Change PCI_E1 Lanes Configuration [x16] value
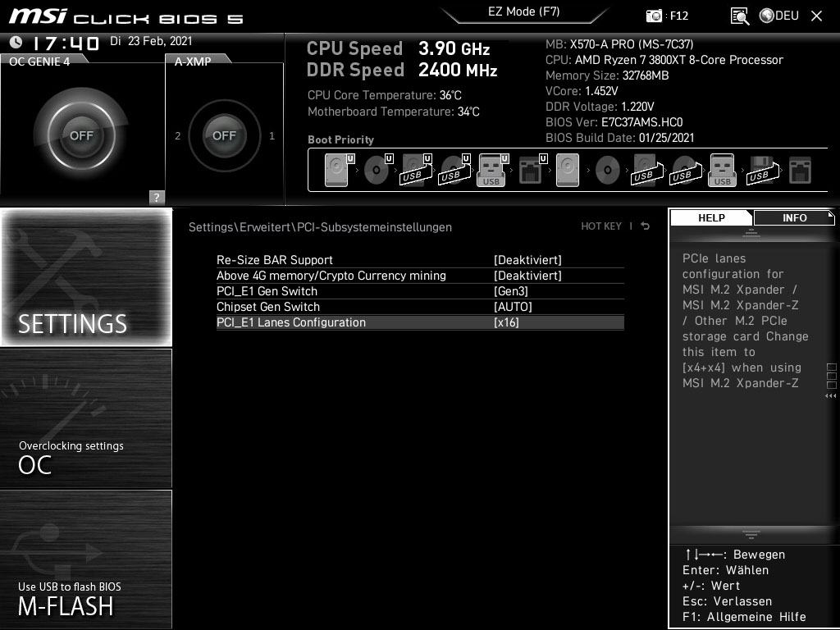The width and height of the screenshot is (840, 630). (506, 322)
